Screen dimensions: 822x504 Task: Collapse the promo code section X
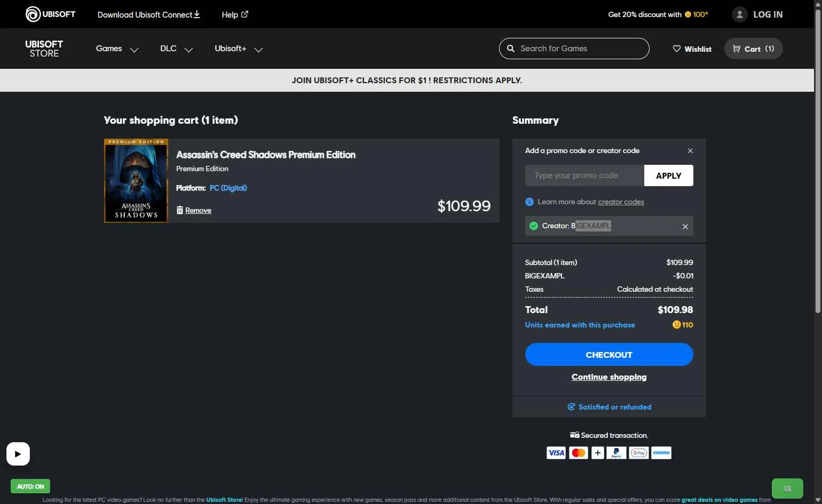[x=690, y=151]
